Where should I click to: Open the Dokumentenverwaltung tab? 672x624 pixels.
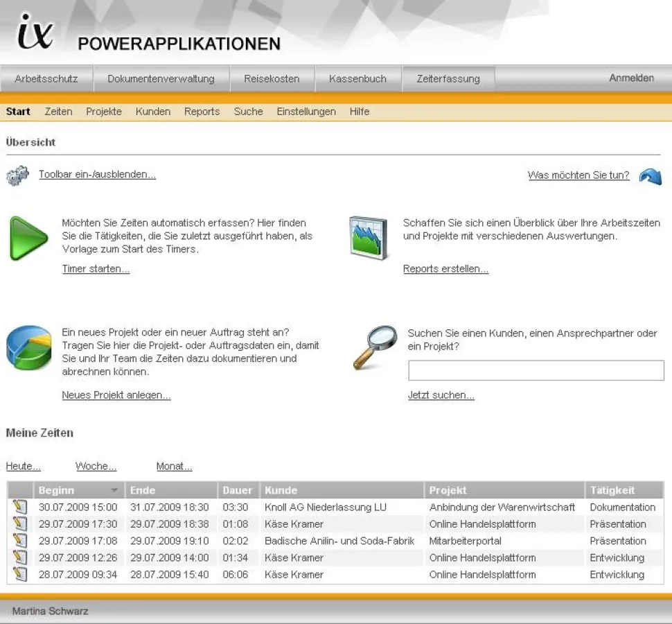(161, 79)
